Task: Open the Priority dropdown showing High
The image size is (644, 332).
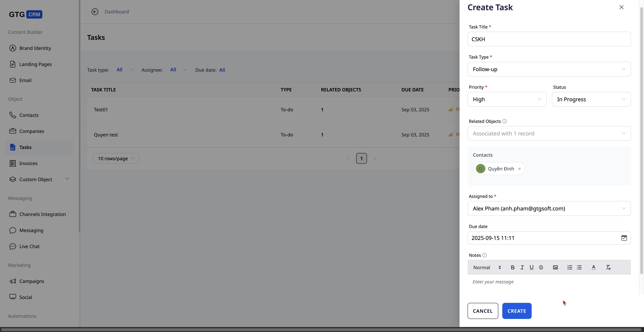Action: (507, 99)
